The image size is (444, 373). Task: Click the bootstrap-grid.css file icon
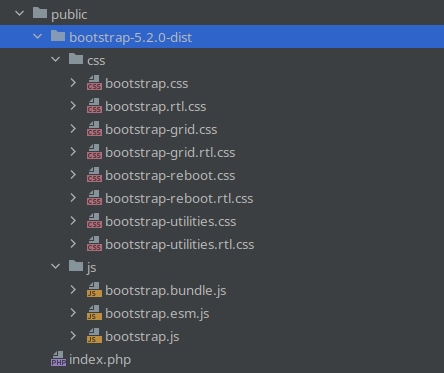[94, 129]
